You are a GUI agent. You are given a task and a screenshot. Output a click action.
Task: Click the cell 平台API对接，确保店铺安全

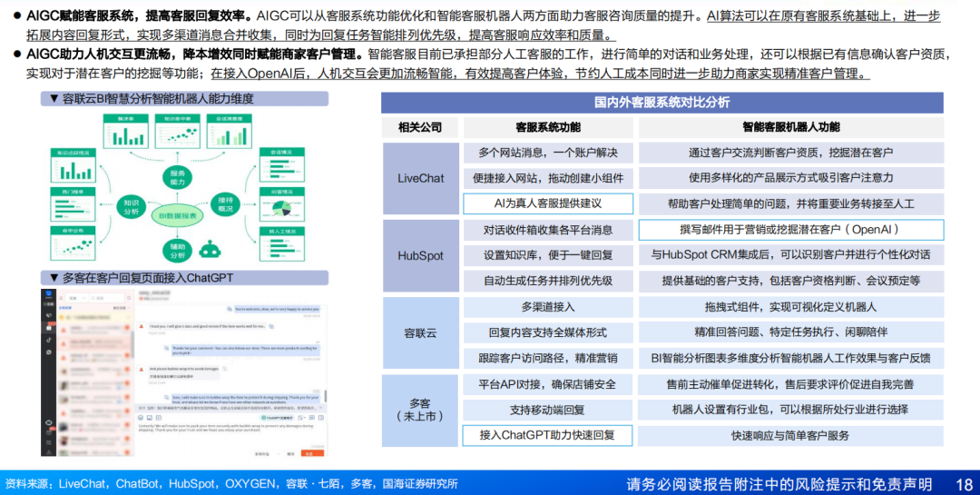pyautogui.click(x=547, y=384)
